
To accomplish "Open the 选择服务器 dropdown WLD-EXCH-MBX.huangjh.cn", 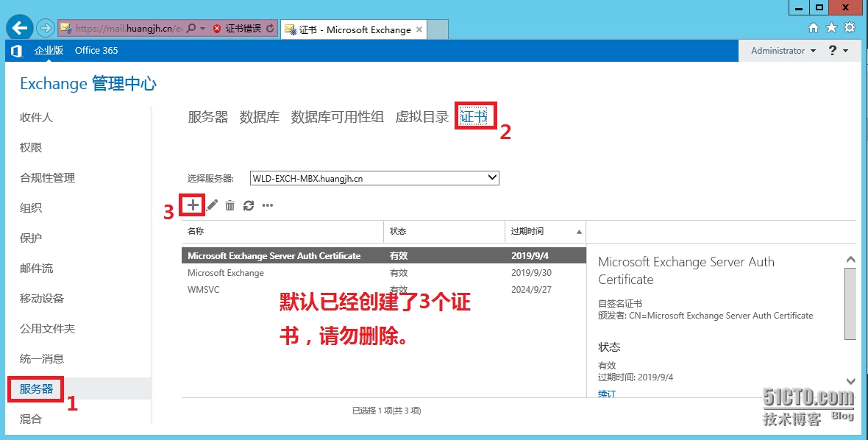I will point(374,178).
